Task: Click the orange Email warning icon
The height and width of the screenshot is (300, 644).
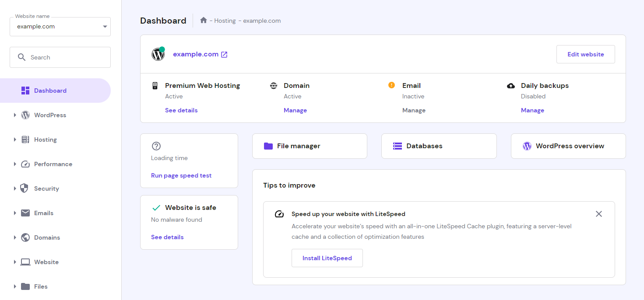Action: [392, 85]
